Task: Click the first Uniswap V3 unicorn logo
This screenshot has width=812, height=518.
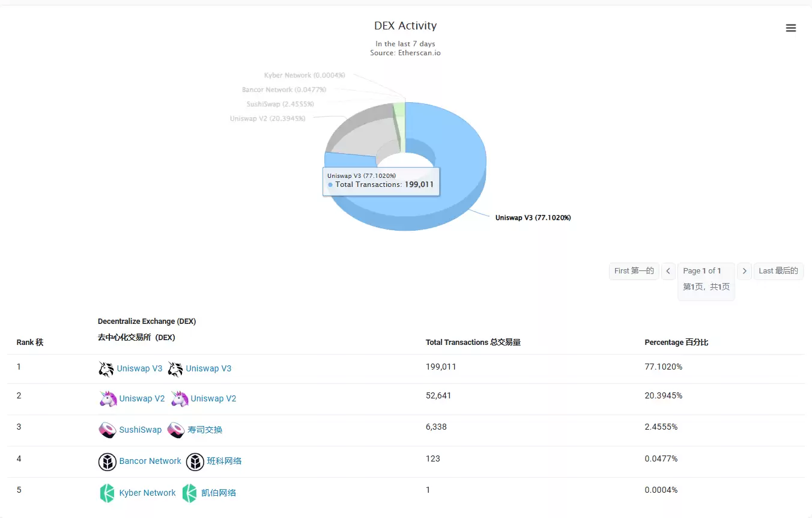Action: (106, 369)
